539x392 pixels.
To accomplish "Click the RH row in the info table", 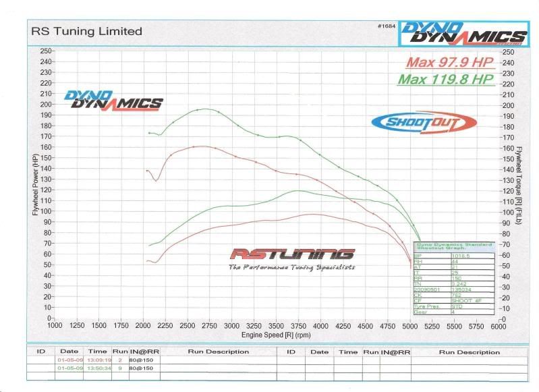I will point(454,262).
